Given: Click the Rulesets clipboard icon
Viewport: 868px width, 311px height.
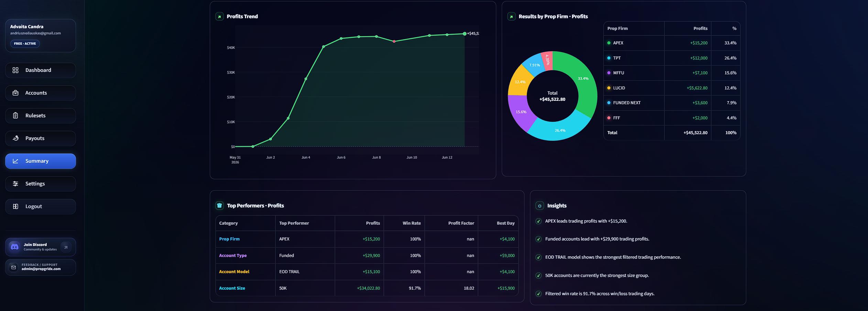Looking at the screenshot, I should 15,116.
